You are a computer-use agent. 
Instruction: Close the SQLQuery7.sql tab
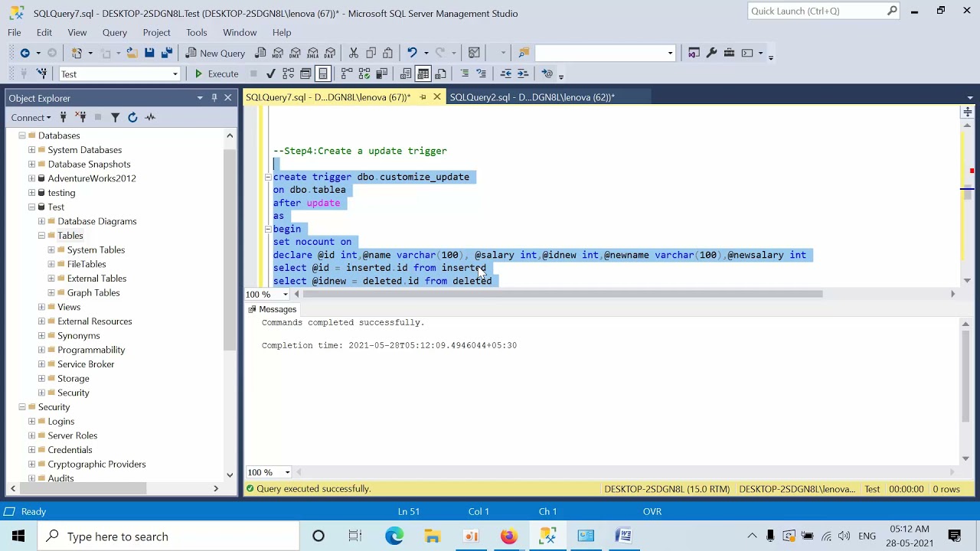pos(437,97)
